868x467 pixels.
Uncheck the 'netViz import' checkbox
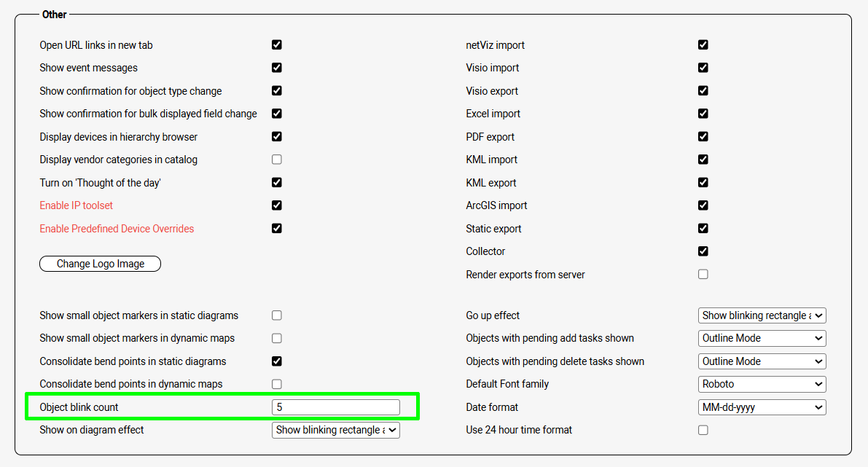click(703, 44)
